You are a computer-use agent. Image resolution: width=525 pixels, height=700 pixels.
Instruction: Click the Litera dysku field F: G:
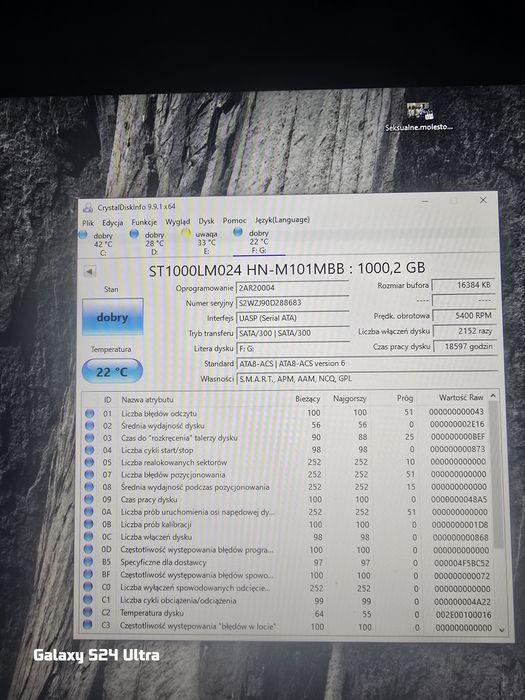[293, 348]
